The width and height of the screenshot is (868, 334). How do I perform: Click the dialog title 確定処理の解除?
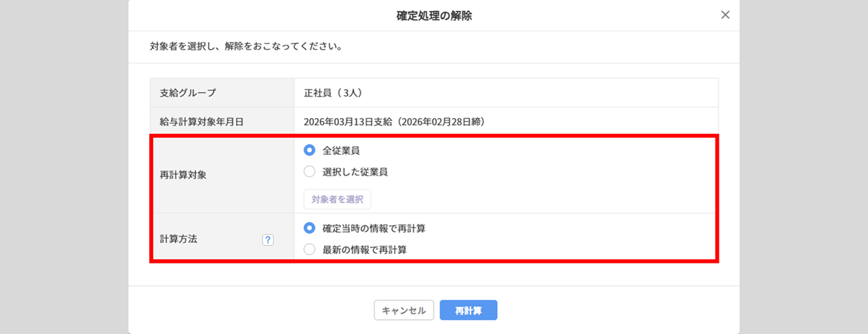point(434,16)
